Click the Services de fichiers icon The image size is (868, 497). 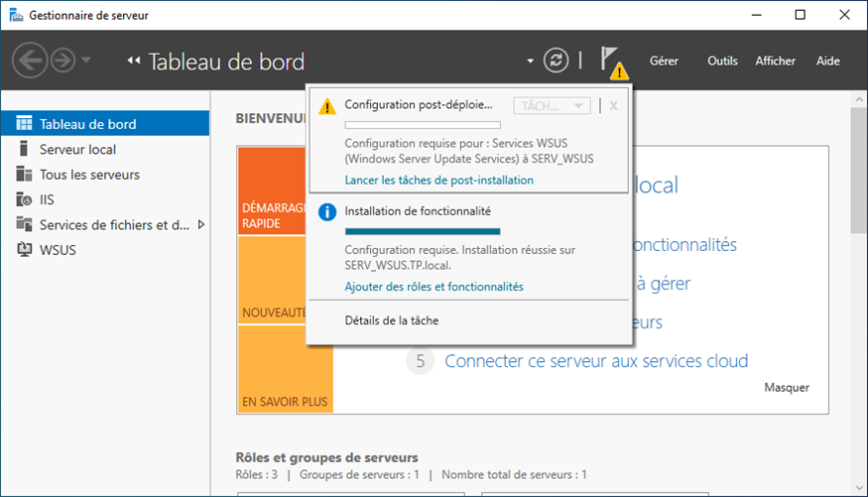pyautogui.click(x=24, y=224)
